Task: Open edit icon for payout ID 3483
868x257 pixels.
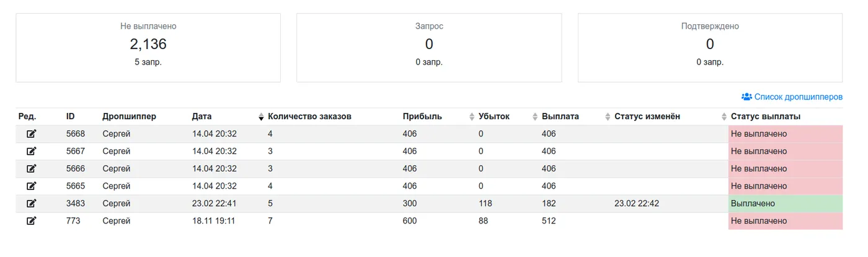Action: pos(31,203)
